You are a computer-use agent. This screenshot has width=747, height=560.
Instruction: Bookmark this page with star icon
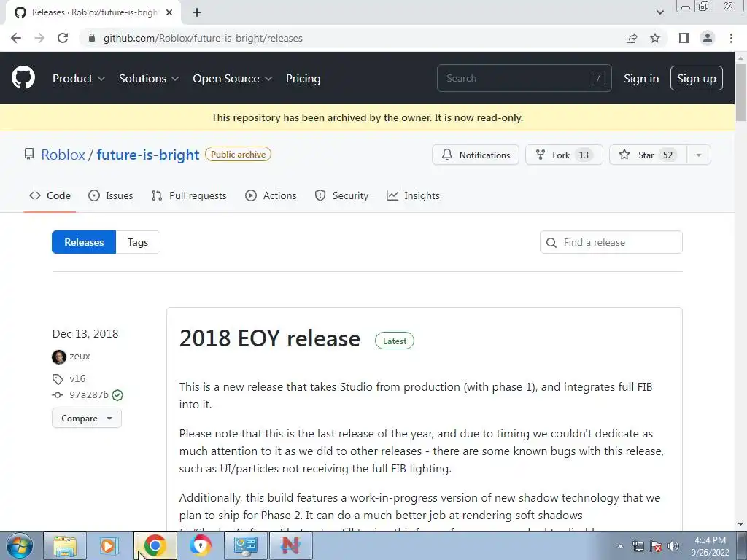(x=655, y=38)
